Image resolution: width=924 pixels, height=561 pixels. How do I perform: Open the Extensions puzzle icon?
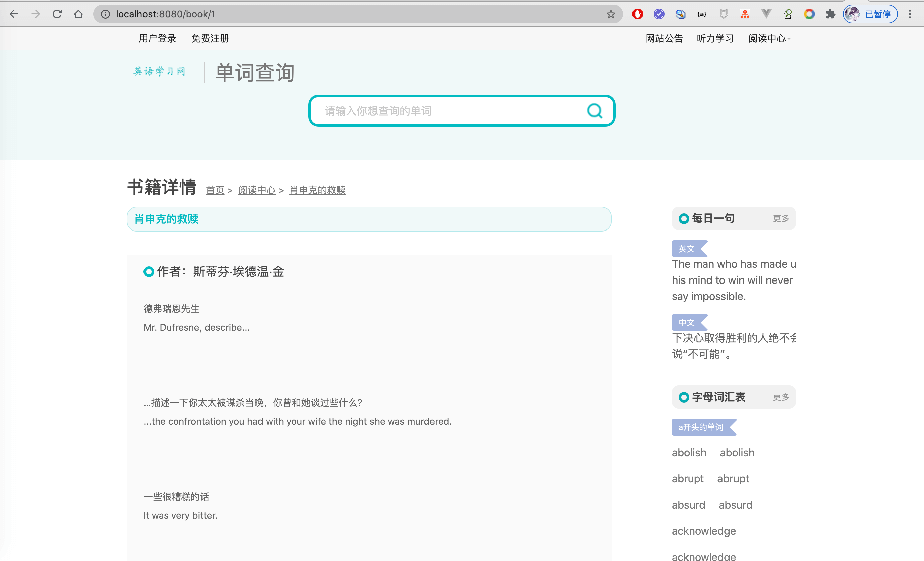(830, 14)
